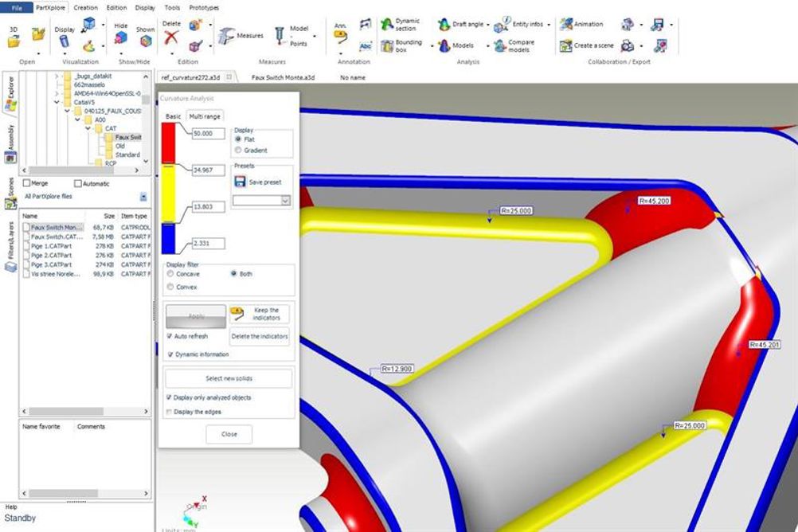Click the Save preset floppy disk icon
The height and width of the screenshot is (532, 798).
tap(240, 182)
